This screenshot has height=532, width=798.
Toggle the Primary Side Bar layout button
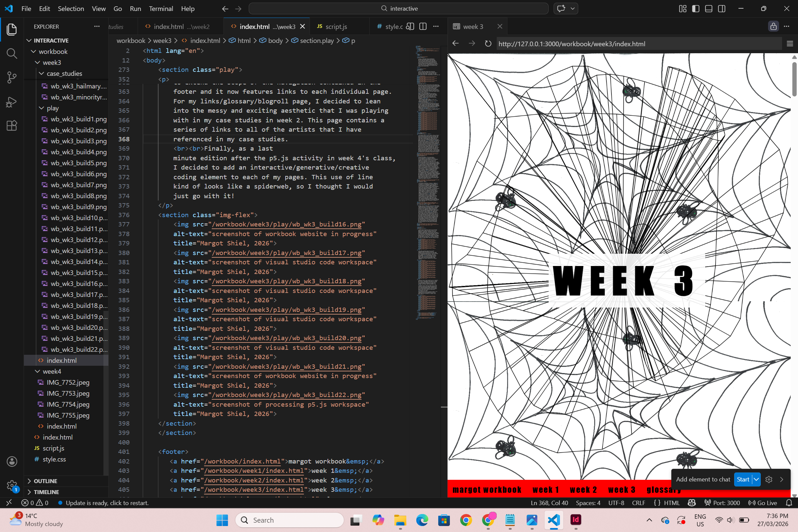[696, 9]
